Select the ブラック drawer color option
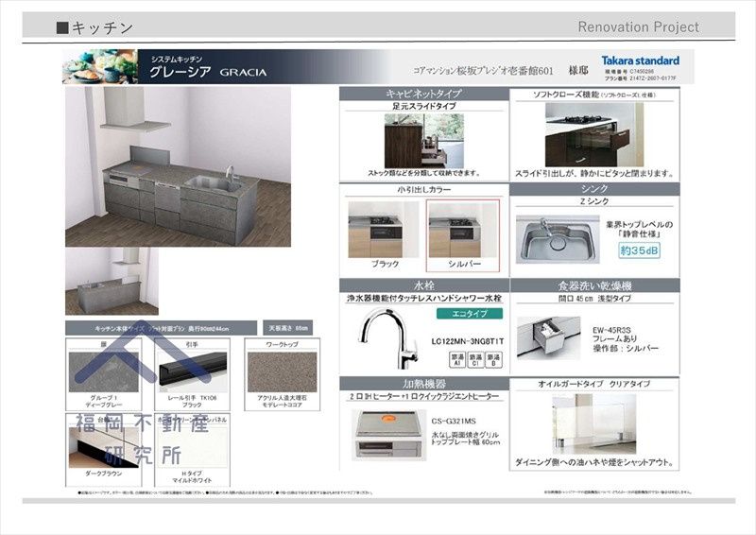 384,236
